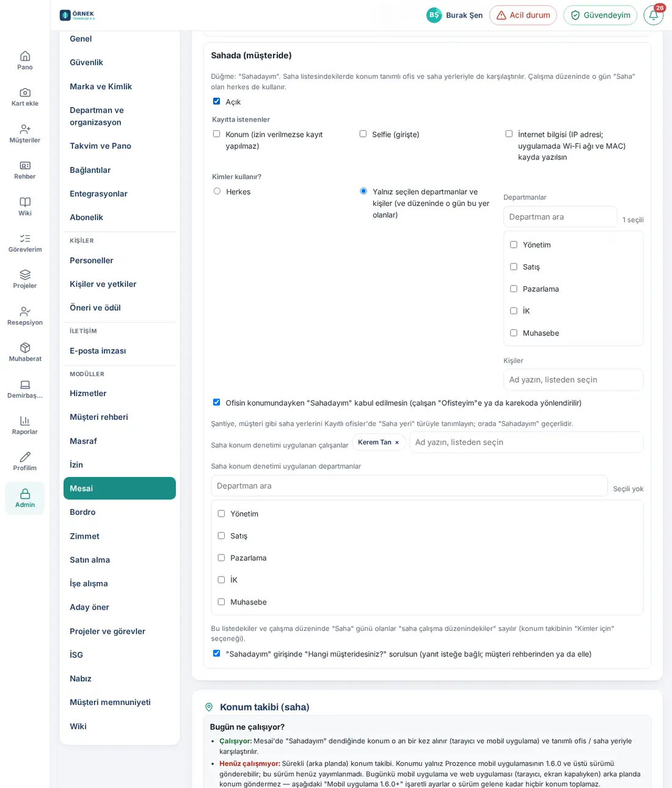672x788 pixels.
Task: Click the Kart ekle camera icon
Action: (25, 93)
